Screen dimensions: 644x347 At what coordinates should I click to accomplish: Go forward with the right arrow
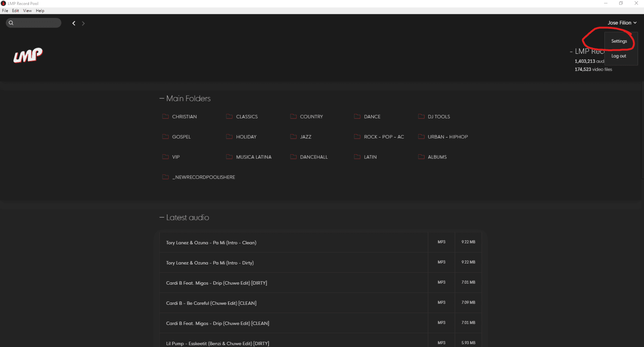pos(83,23)
